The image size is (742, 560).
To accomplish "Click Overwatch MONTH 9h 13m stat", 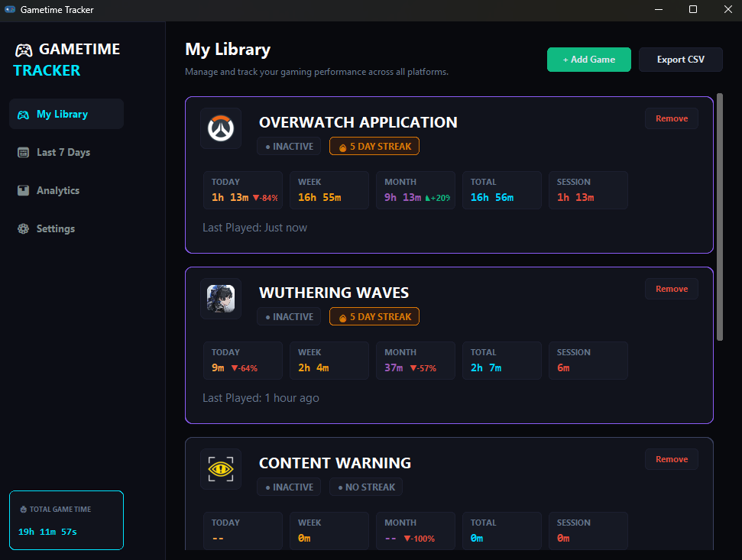I will click(416, 190).
